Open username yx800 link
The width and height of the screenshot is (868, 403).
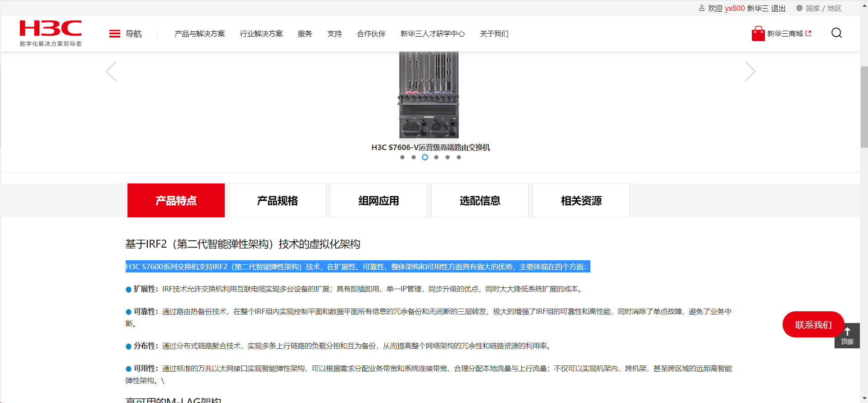coord(735,8)
